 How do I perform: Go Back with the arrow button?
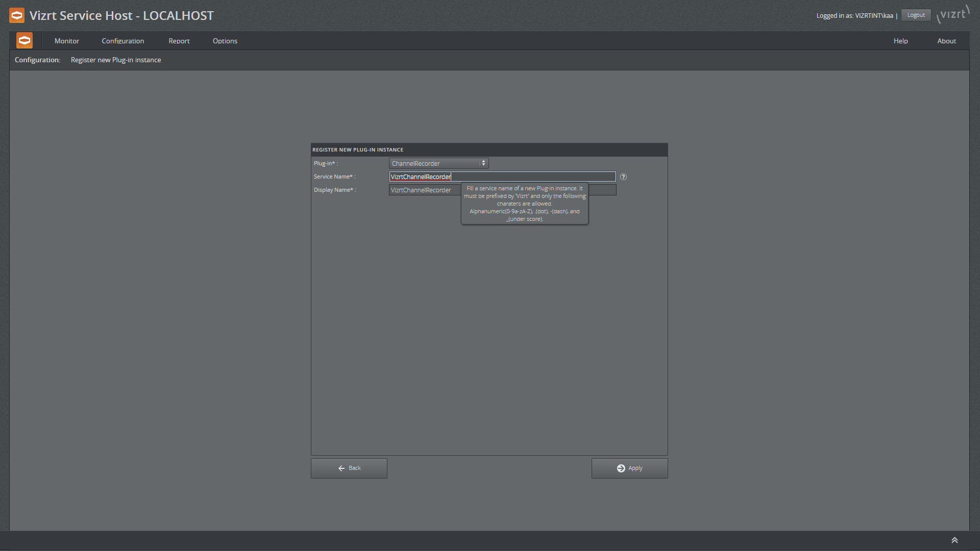pos(349,468)
